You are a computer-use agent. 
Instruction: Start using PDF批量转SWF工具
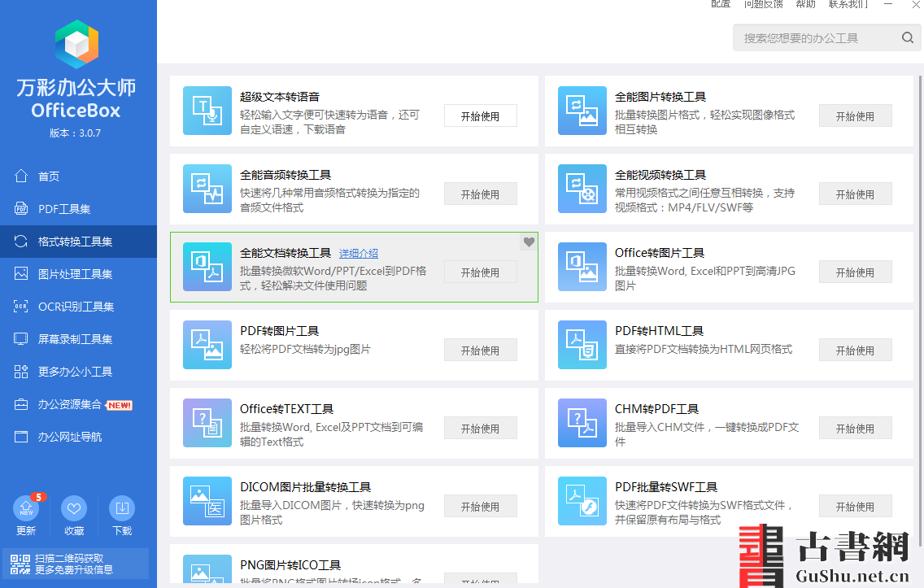(x=855, y=506)
